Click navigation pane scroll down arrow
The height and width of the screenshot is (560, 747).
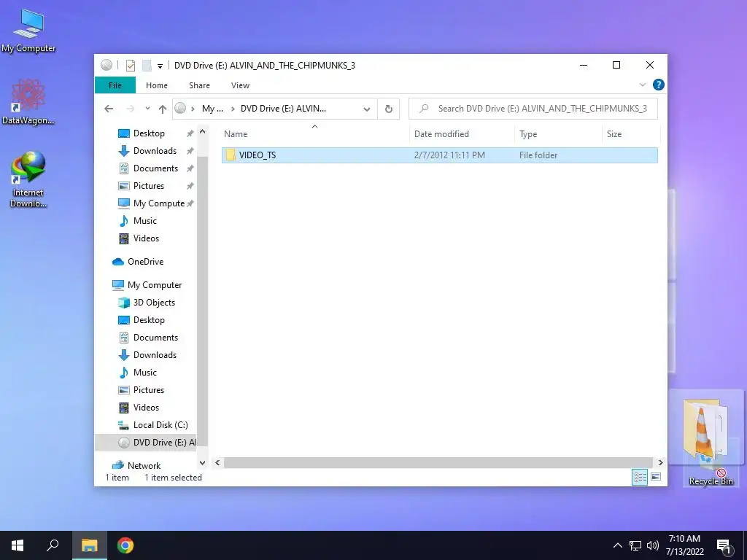tap(203, 463)
